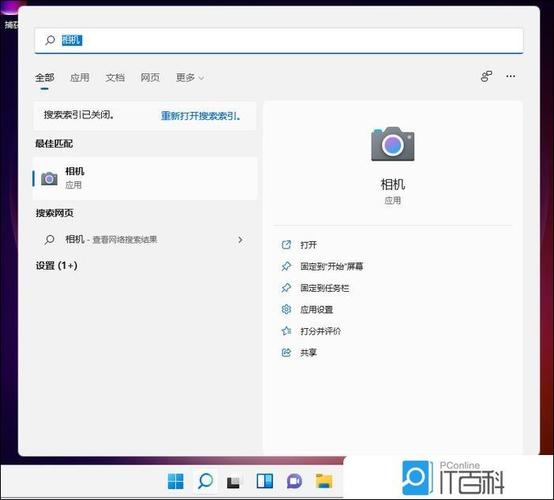
Task: Open File Explorer from the taskbar
Action: [324, 481]
